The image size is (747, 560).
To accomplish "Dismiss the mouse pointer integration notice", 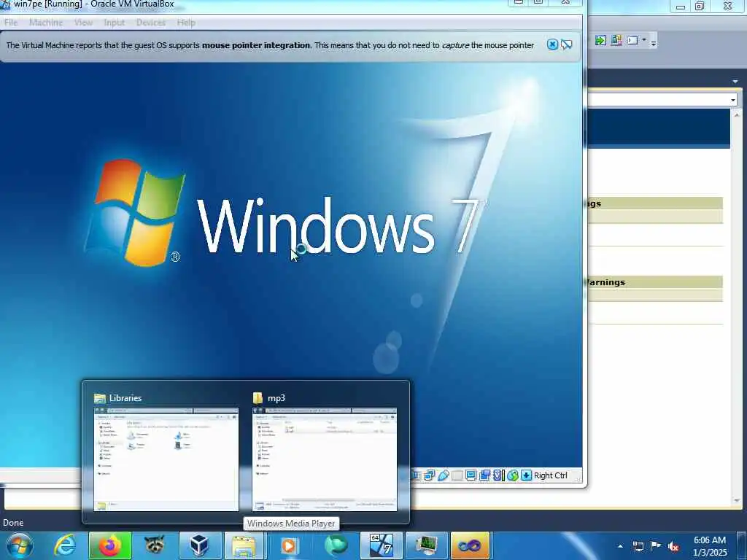I will (552, 44).
